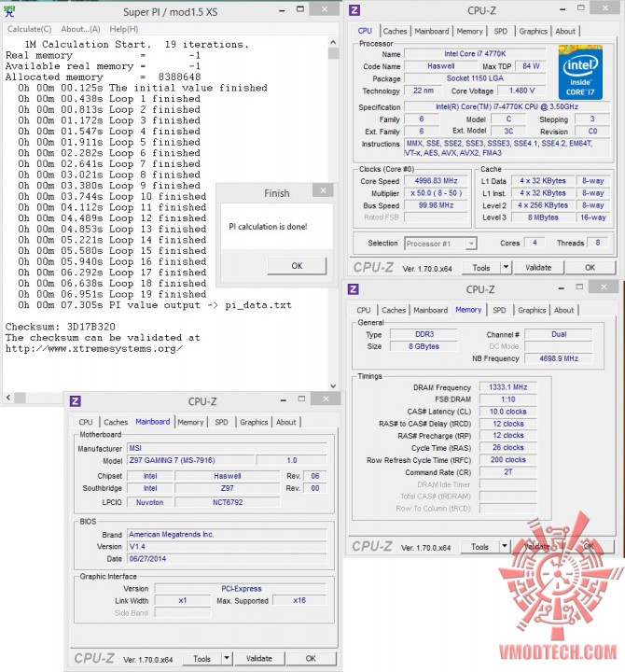
Task: Click Validate in Mainboard window
Action: 258,659
